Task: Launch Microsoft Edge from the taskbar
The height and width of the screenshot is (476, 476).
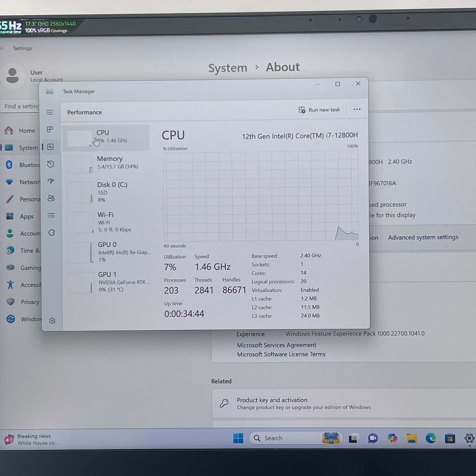Action: point(431,438)
